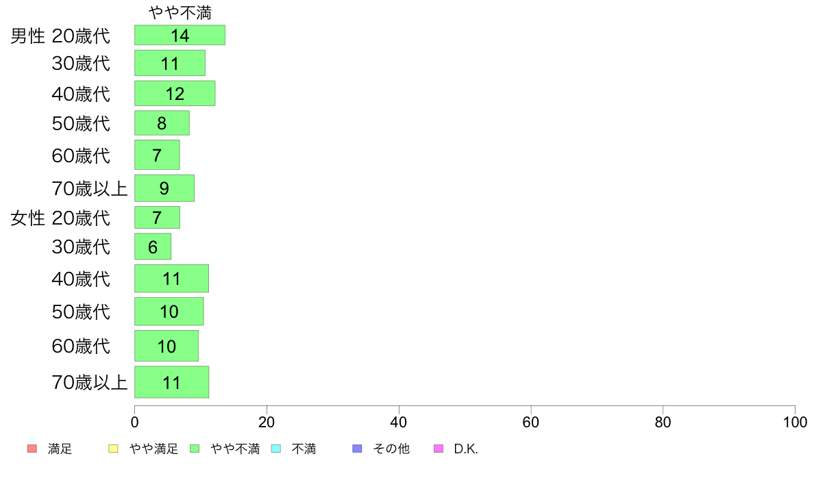Click the やや不満 column header above bars
814x504 pixels.
point(180,12)
